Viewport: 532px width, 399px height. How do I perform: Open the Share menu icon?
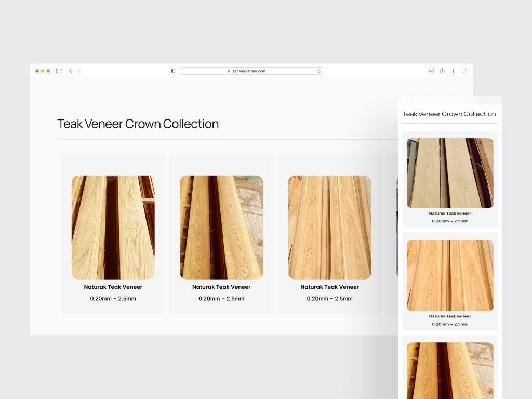[442, 71]
